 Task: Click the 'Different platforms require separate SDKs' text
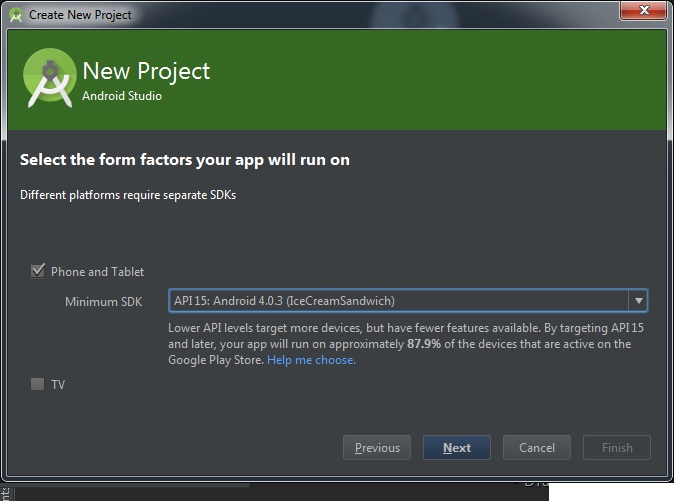pos(128,195)
